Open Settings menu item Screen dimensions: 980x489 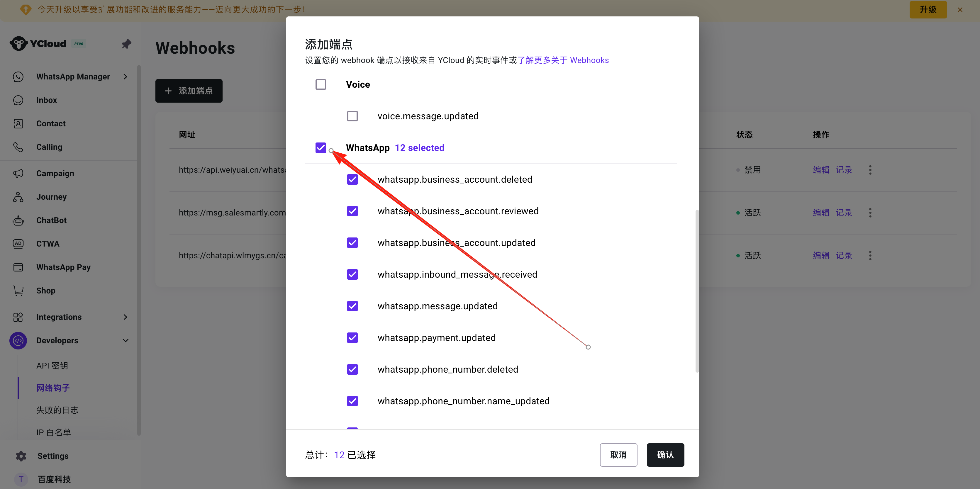pyautogui.click(x=53, y=456)
